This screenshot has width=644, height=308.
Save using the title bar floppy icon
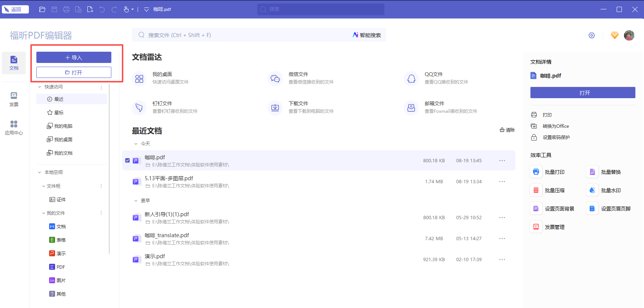coord(54,9)
